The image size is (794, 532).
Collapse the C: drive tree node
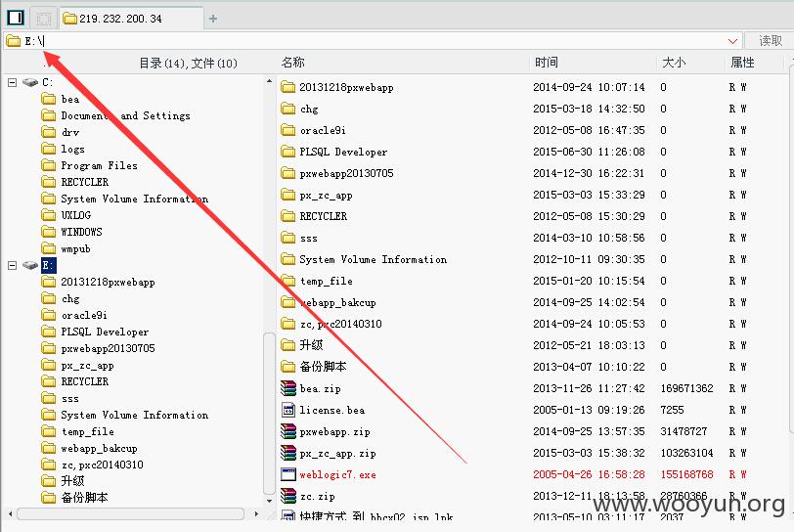12,82
